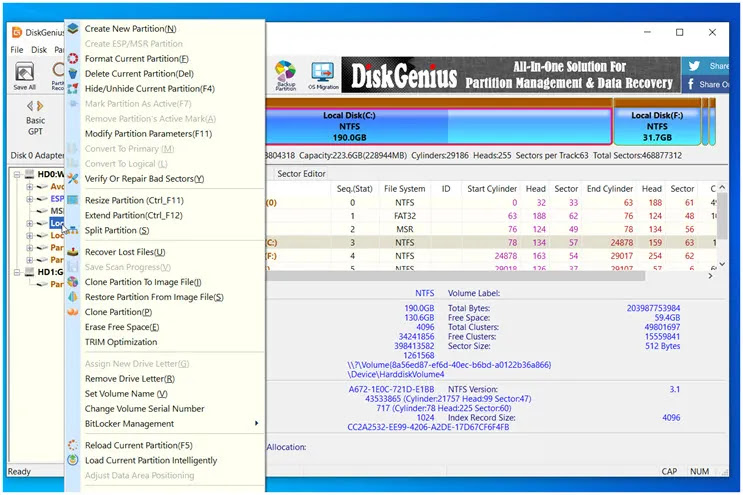Click the Seq.(Stat) column header
Screen dimensions: 743x495
click(x=354, y=189)
